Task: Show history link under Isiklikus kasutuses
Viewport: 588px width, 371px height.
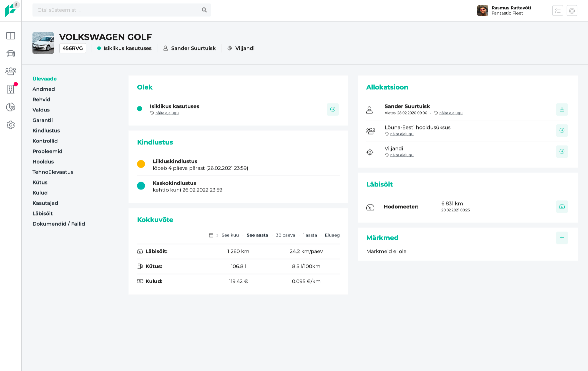Action: (x=167, y=113)
